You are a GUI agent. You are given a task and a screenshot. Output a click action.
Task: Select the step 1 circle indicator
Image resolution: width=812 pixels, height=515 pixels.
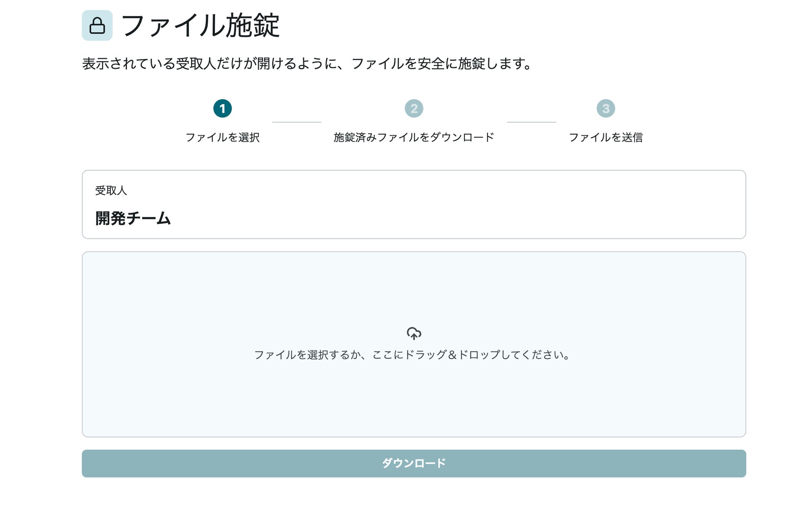(222, 109)
